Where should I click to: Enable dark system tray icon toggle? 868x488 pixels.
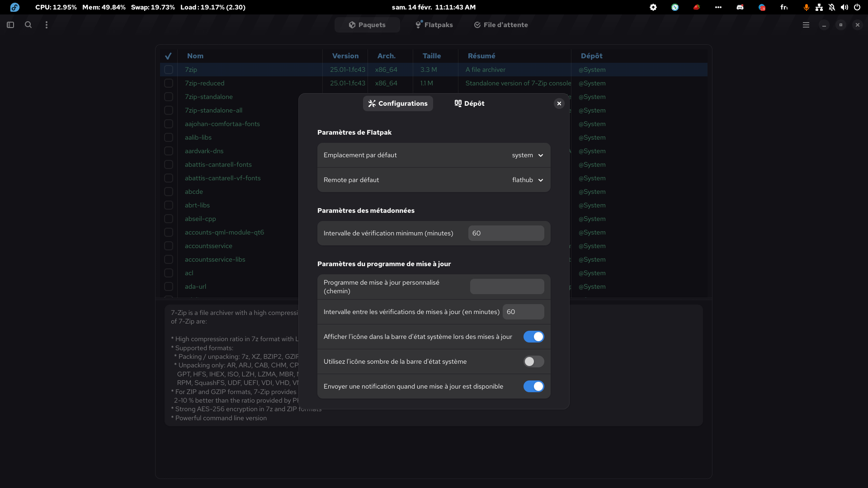tap(533, 361)
